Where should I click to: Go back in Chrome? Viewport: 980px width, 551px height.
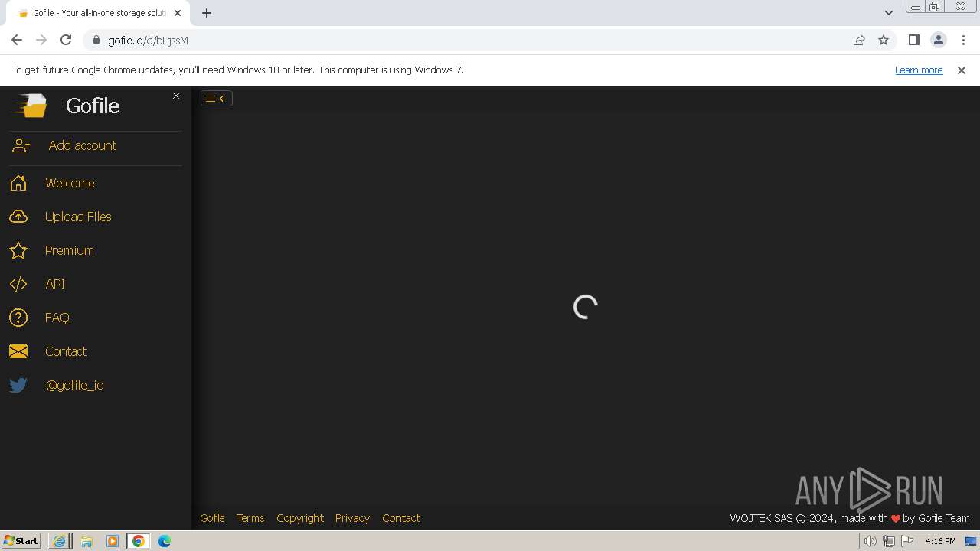17,40
